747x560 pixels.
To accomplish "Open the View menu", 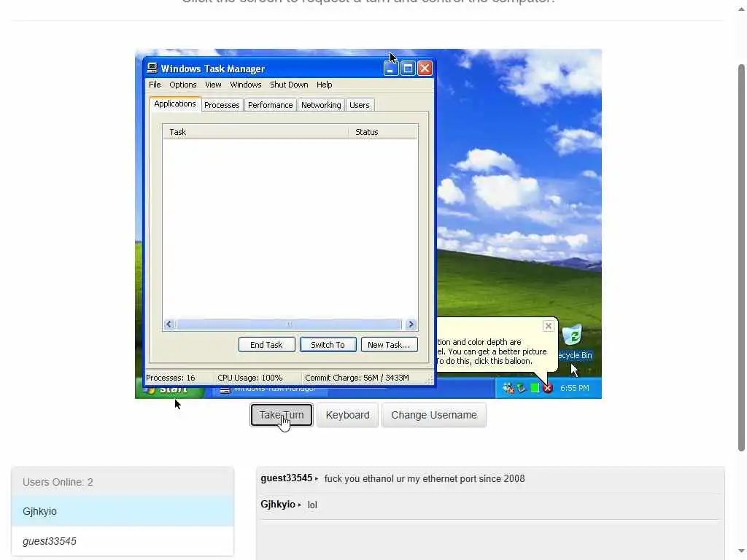I will [213, 85].
